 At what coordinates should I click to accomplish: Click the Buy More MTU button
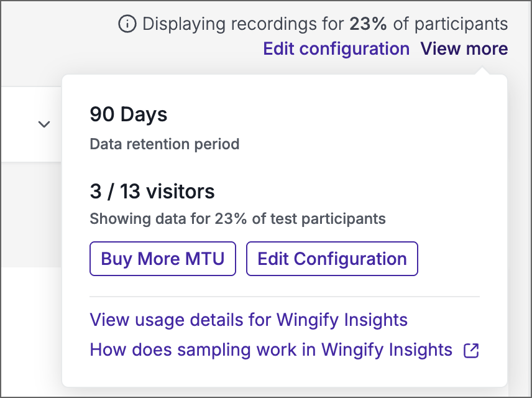(x=163, y=259)
